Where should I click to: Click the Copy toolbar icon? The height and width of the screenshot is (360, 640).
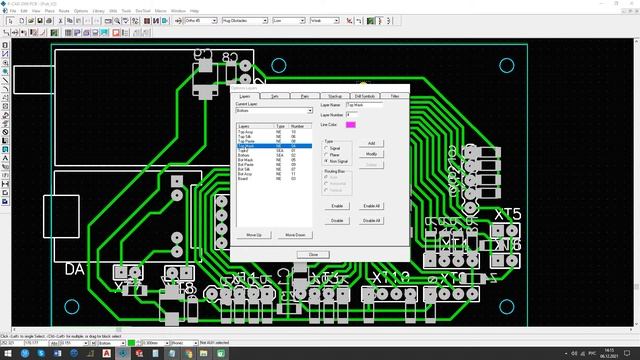tap(69, 20)
